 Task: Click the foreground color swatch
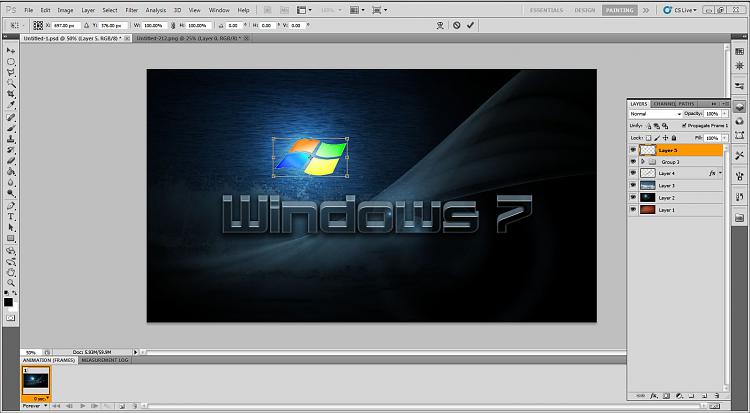8,302
